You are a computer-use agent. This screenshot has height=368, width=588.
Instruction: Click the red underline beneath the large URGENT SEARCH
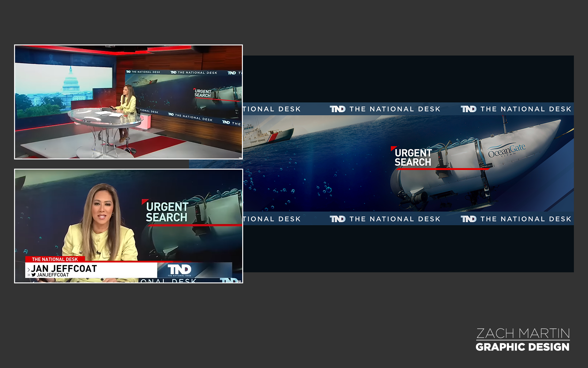coord(443,169)
